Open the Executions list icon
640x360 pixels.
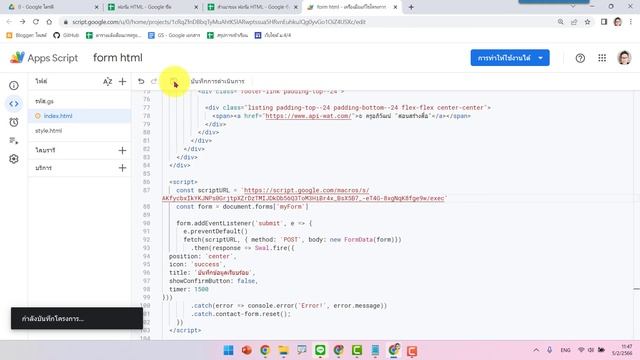14,140
